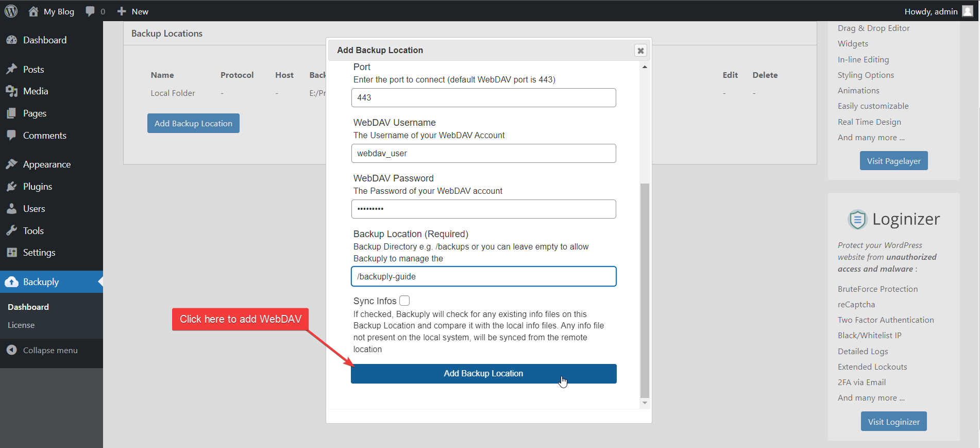Click the Plugins plug icon
Image resolution: width=980 pixels, height=448 pixels.
pyautogui.click(x=11, y=187)
